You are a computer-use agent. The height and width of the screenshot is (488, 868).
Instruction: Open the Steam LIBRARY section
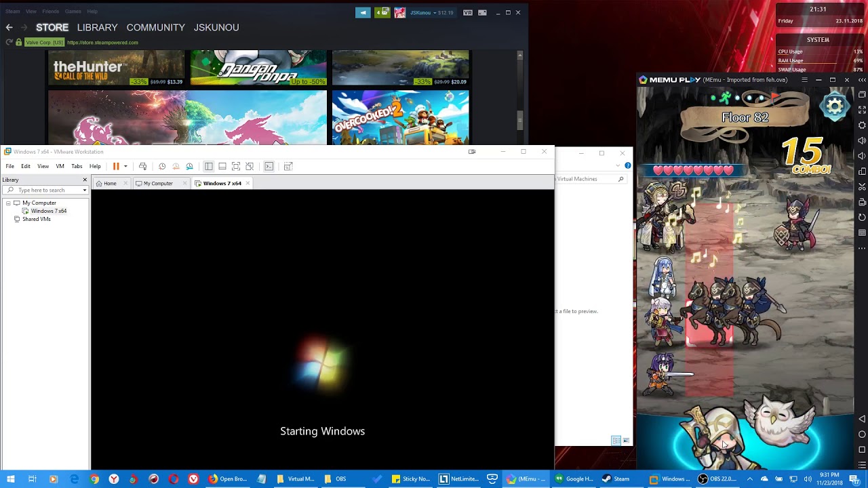click(x=97, y=27)
